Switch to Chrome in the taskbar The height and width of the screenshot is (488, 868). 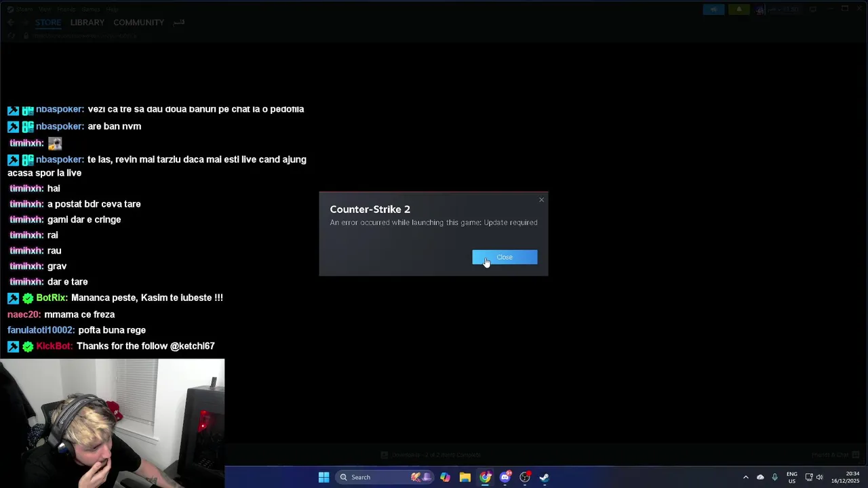click(x=485, y=477)
